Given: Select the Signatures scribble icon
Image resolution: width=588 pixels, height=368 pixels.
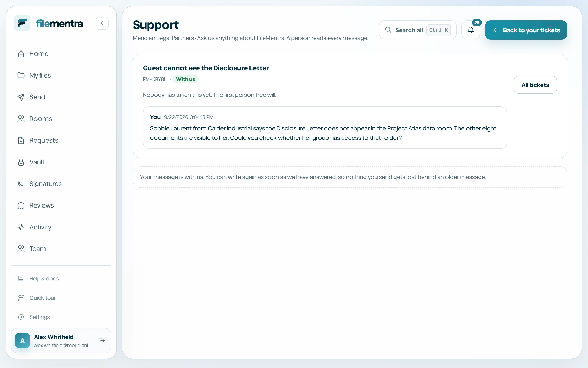Looking at the screenshot, I should (x=21, y=184).
